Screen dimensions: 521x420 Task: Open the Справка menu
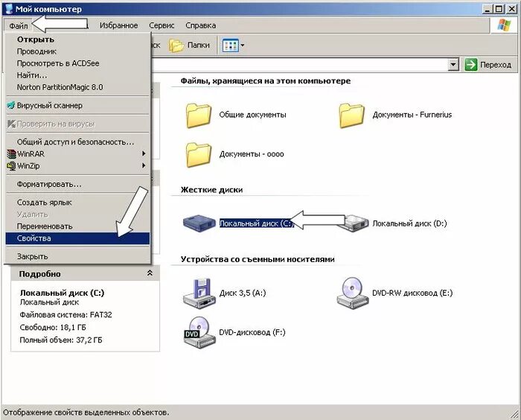pos(201,25)
